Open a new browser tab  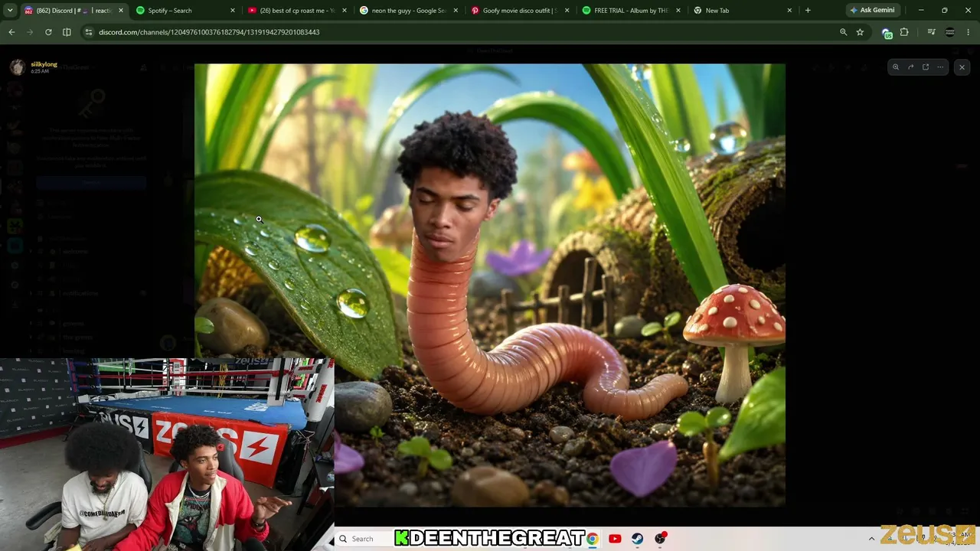click(x=808, y=11)
